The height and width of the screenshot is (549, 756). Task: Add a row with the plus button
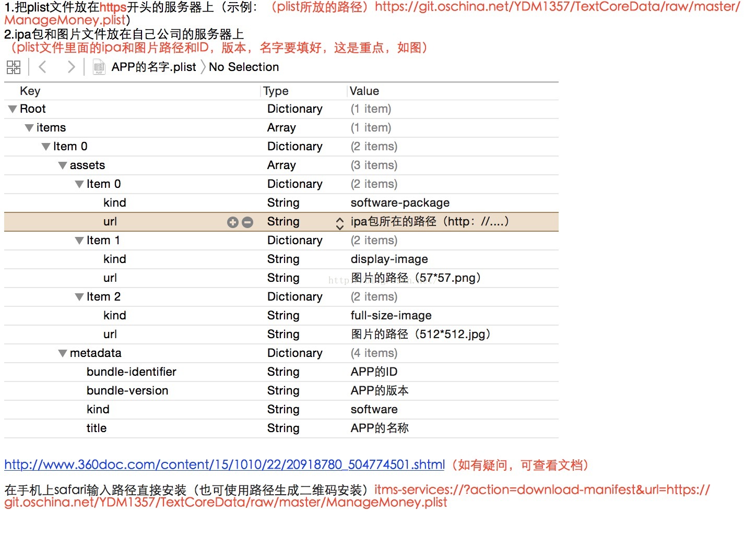[x=232, y=222]
